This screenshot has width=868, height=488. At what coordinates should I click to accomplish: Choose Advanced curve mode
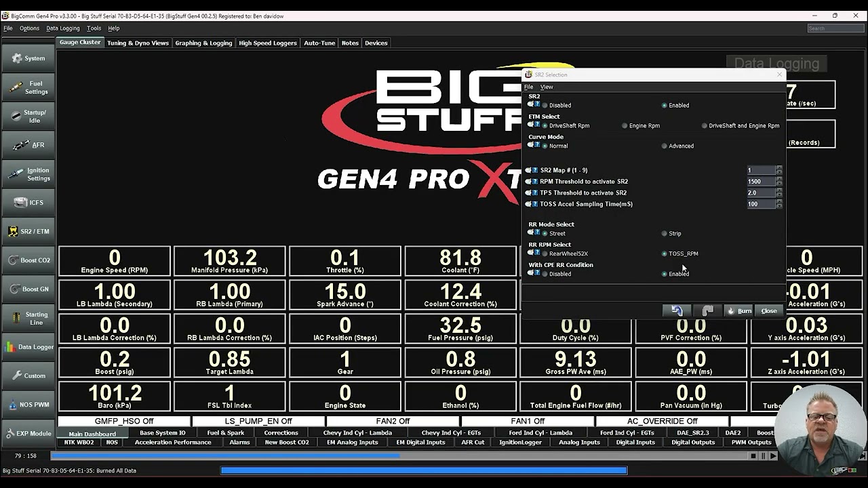(x=677, y=146)
